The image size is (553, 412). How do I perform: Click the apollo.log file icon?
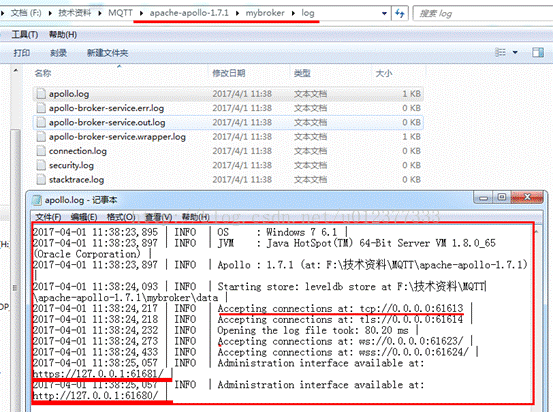tap(41, 93)
